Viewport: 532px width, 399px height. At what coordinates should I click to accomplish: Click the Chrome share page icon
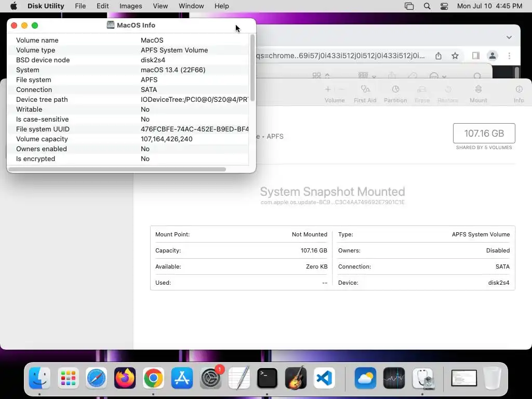438,56
